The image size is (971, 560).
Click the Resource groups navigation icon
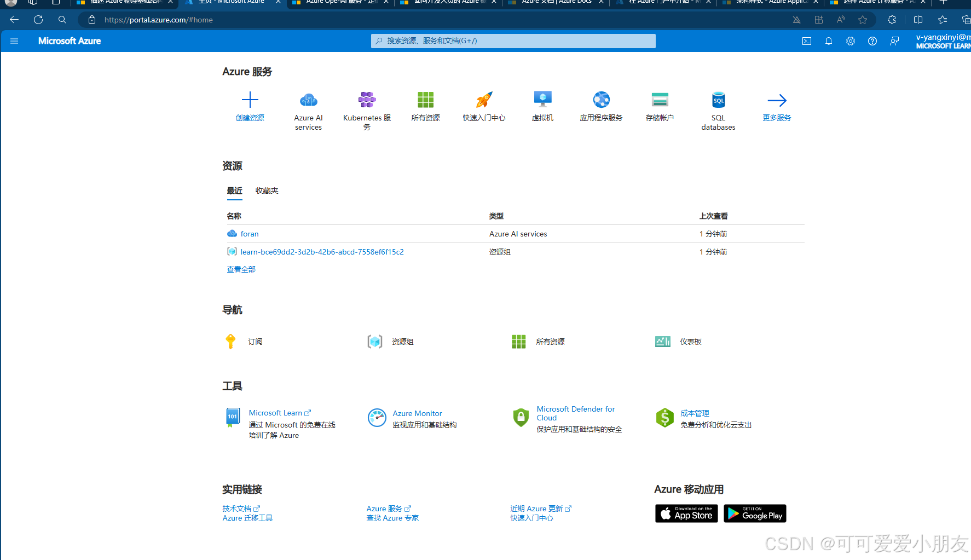pos(375,342)
